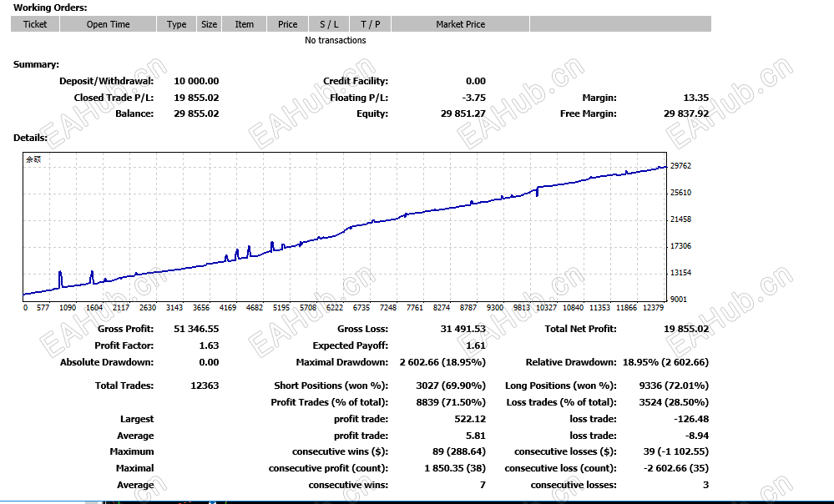Click the chart legend label at top-left
This screenshot has height=504, width=834.
coord(33,159)
